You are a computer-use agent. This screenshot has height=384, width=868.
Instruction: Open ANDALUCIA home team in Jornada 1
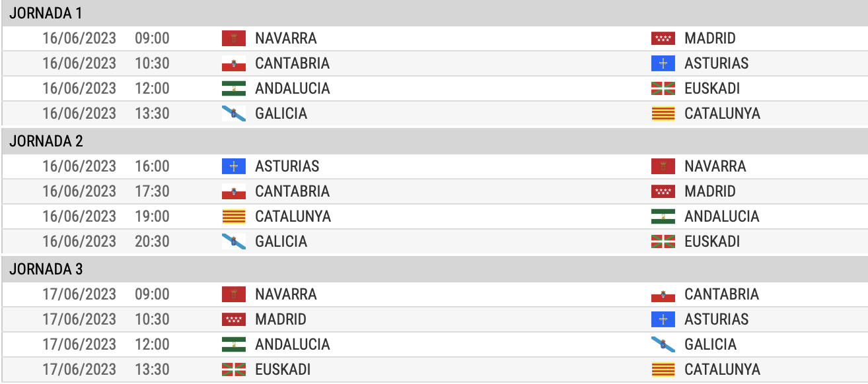(293, 88)
